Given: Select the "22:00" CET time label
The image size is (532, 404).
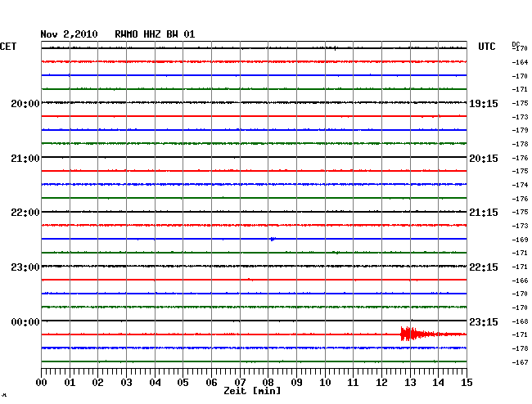Looking at the screenshot, I should 25,213.
